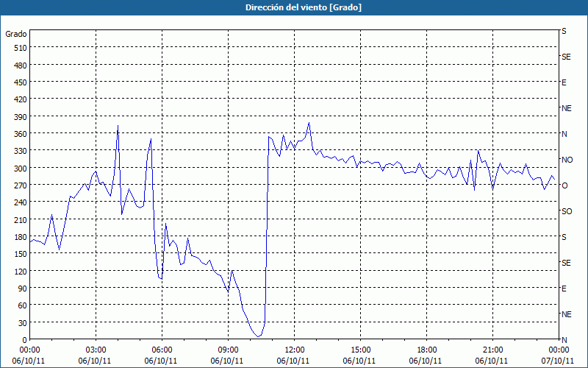
Task: Select the 09:00 time label
Action: 228,350
